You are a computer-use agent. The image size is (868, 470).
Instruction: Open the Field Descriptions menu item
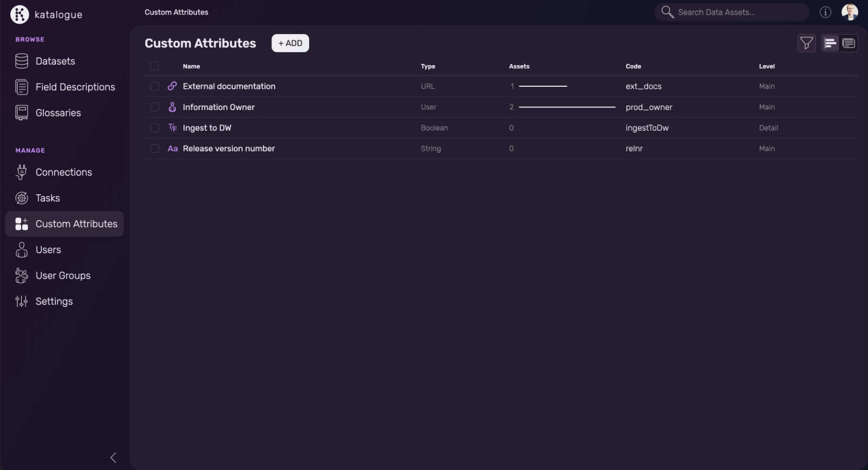click(65, 87)
